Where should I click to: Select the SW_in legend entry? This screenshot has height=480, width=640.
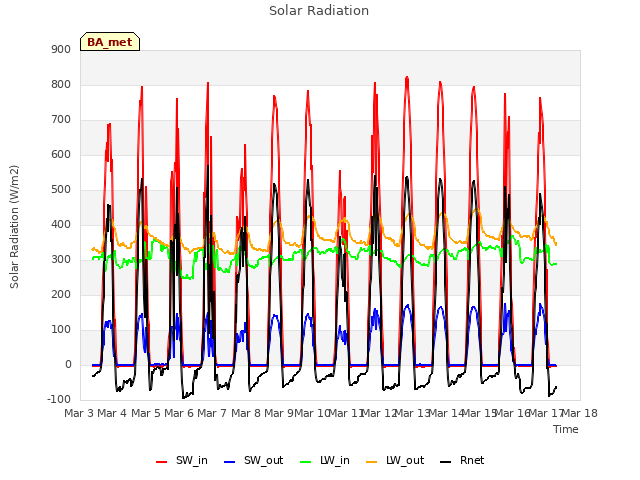click(182, 460)
